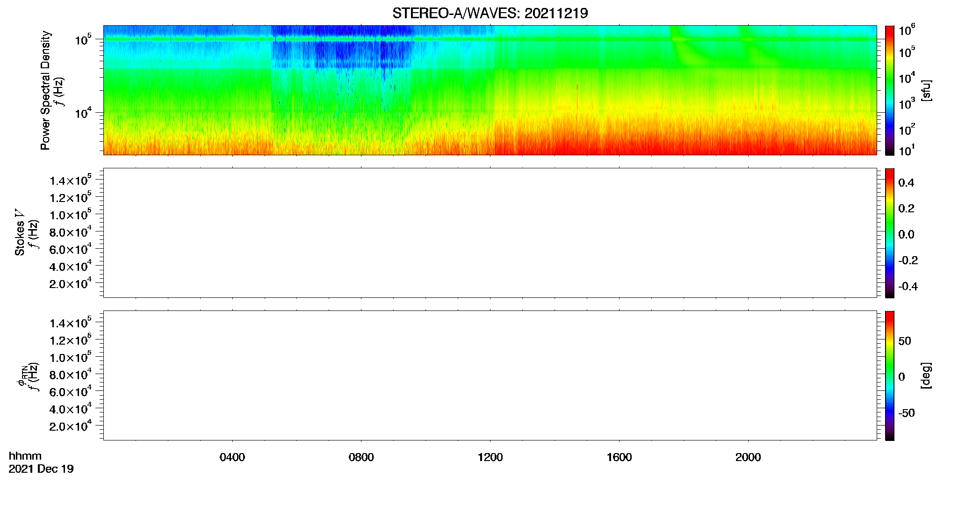Click the -0.4 Stokes colorbar tick label

click(908, 287)
